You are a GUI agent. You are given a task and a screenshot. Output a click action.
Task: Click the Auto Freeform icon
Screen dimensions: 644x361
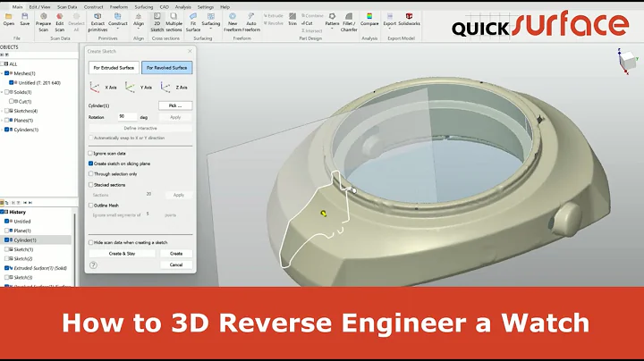point(251,16)
